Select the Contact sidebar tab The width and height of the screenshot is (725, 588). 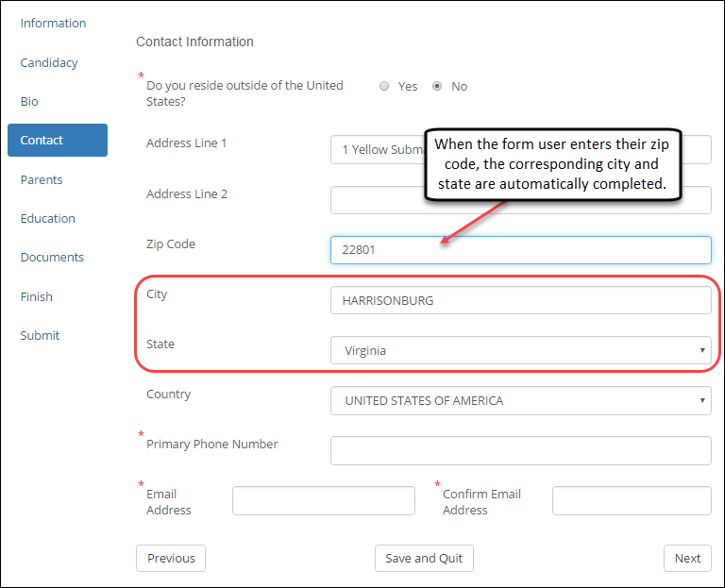[57, 140]
